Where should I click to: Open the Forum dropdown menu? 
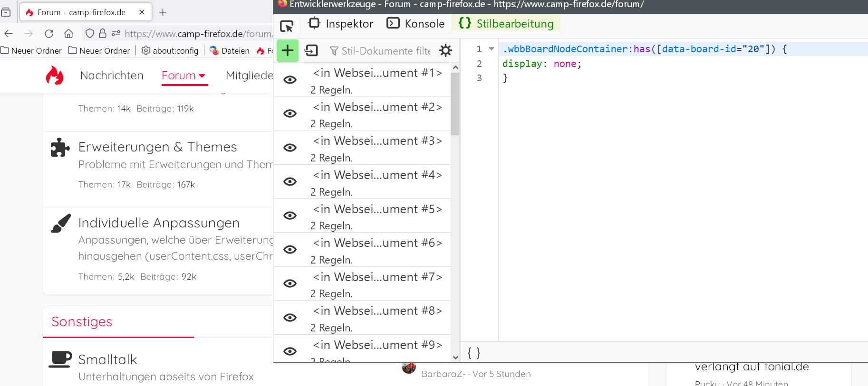[x=183, y=75]
